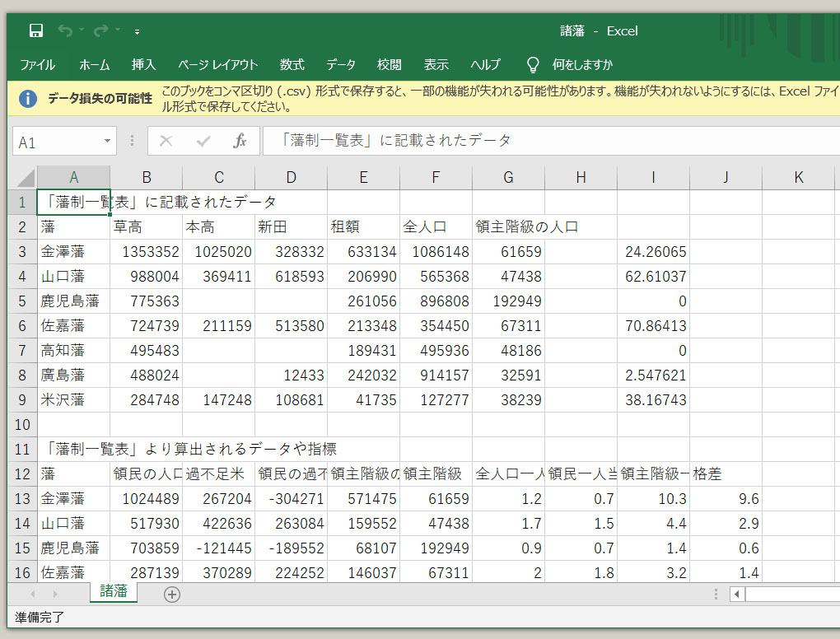Viewport: 840px width, 639px height.
Task: Open the ヘルプ ribbon tab
Action: [x=485, y=65]
